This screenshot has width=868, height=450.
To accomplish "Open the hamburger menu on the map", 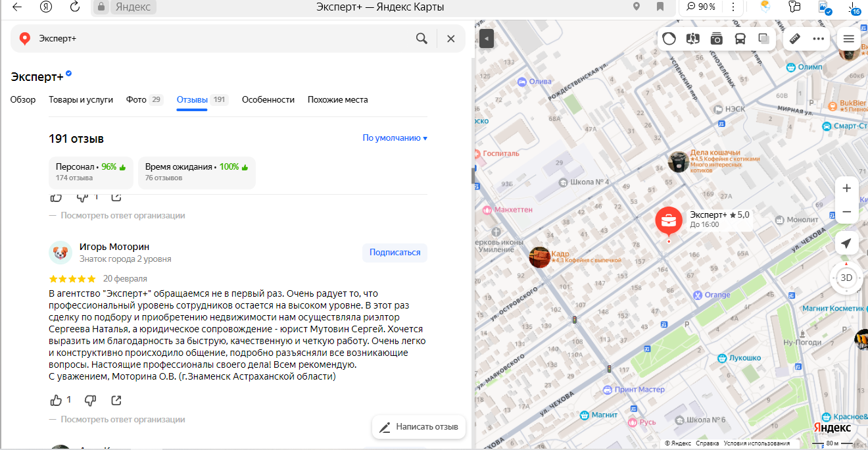I will coord(848,39).
